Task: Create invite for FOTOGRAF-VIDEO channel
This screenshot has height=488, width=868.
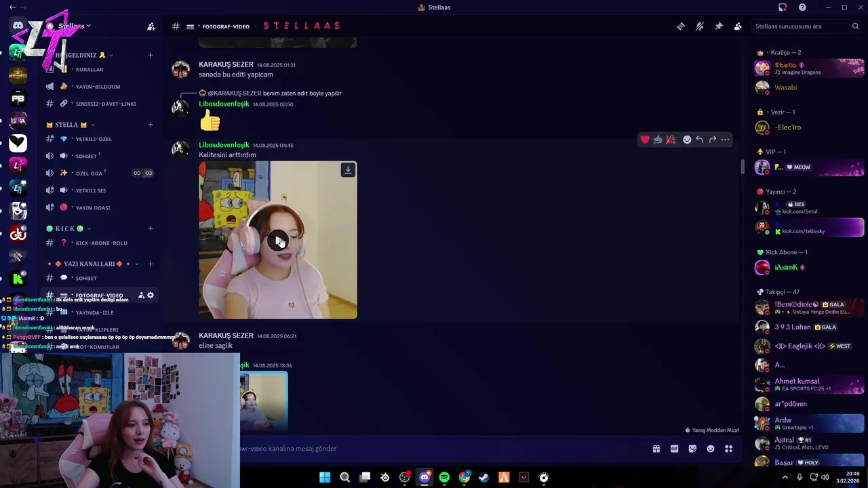Action: point(141,296)
